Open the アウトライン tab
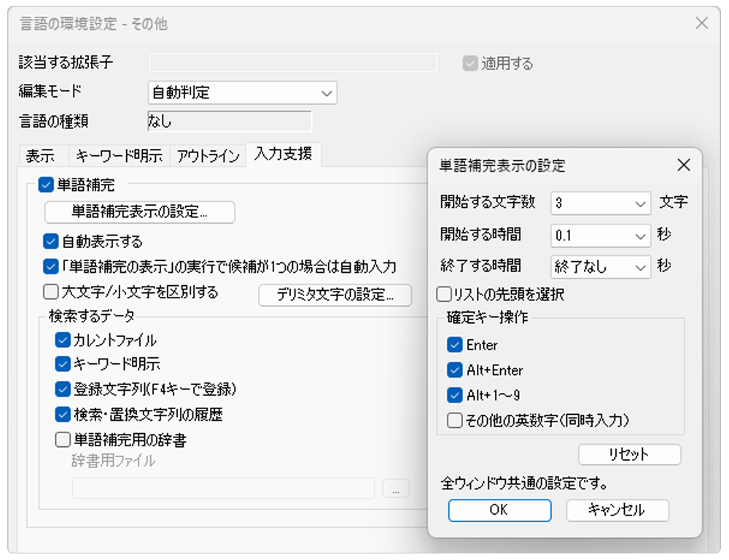Image resolution: width=729 pixels, height=560 pixels. (208, 155)
